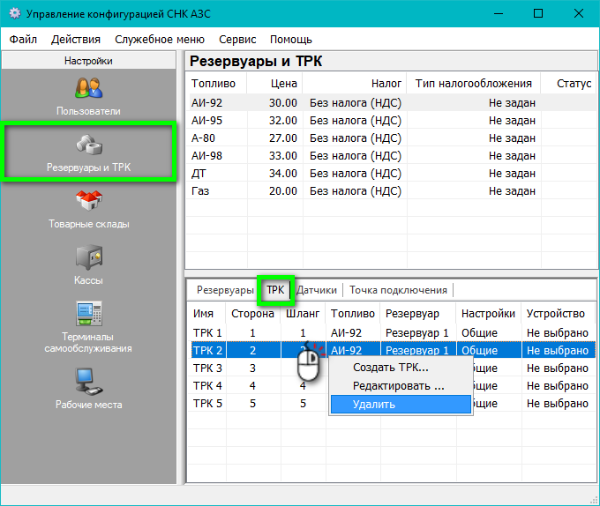Choose Удалить in the context menu

(374, 405)
